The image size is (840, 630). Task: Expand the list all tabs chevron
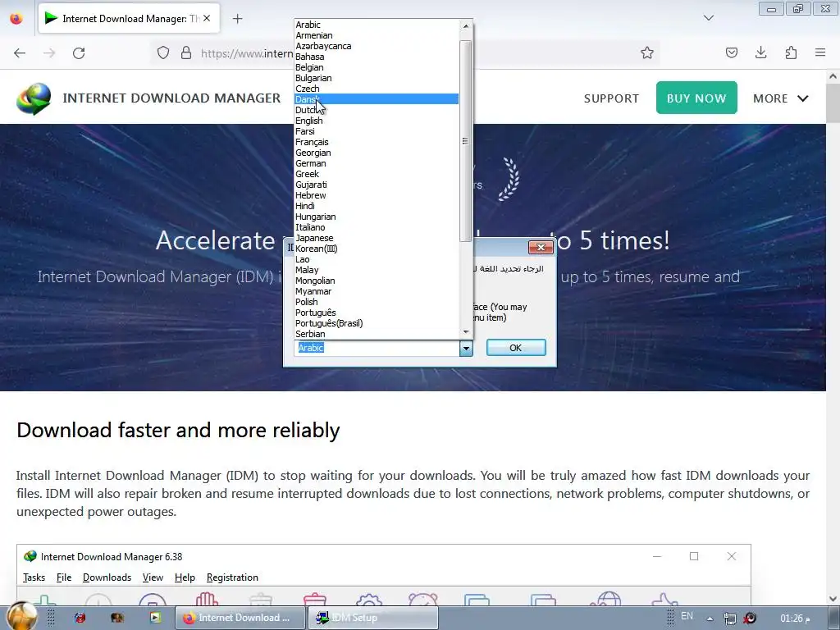pos(709,18)
